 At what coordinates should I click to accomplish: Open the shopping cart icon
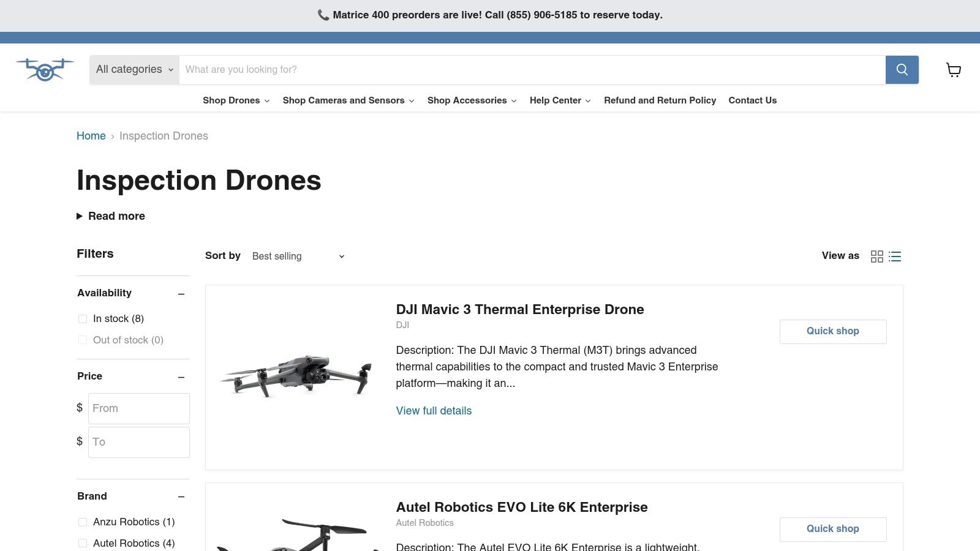coord(954,70)
